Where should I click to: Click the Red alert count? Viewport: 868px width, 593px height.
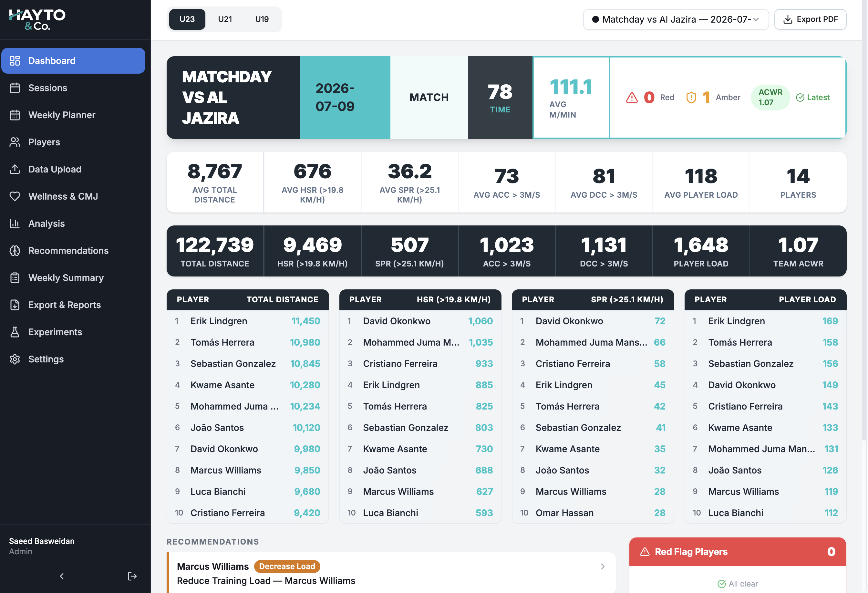point(649,98)
